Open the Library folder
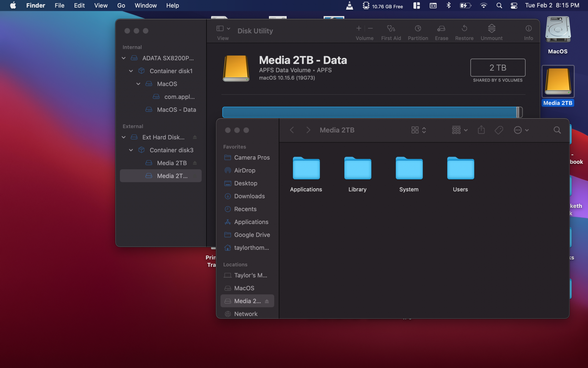The height and width of the screenshot is (368, 588). [358, 174]
